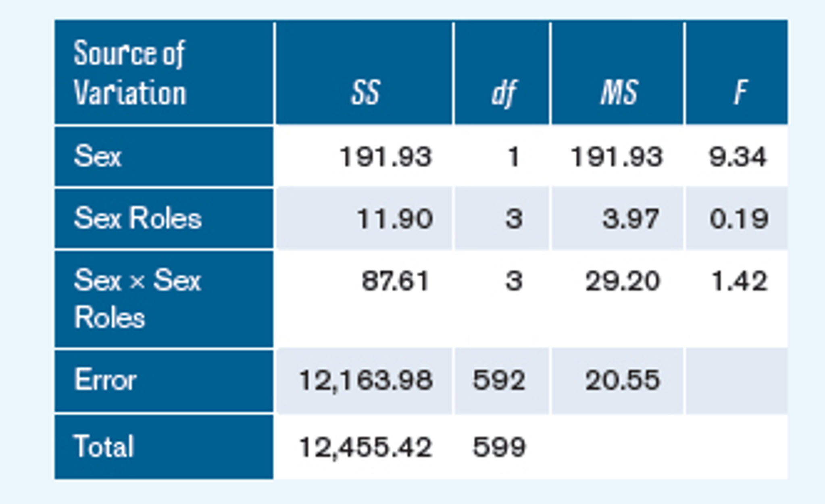Select the Error df value 592
825x504 pixels.
pyautogui.click(x=499, y=380)
